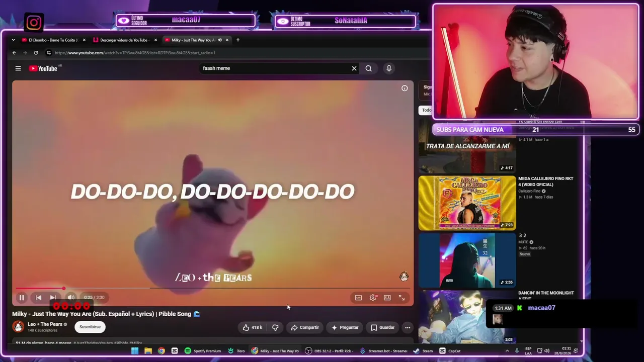Share the video via Compartir
Viewport: 644px width, 362px height.
coord(305,327)
